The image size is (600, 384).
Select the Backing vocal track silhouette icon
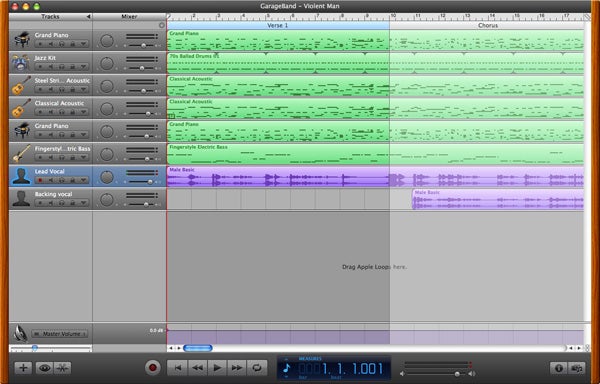[x=21, y=199]
